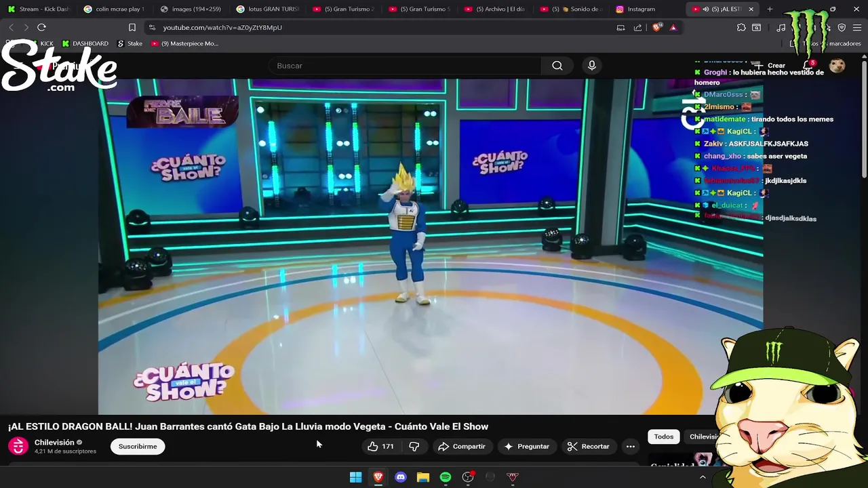Viewport: 868px width, 488px height.
Task: Switch to the images (194×259) tab
Action: [x=190, y=9]
